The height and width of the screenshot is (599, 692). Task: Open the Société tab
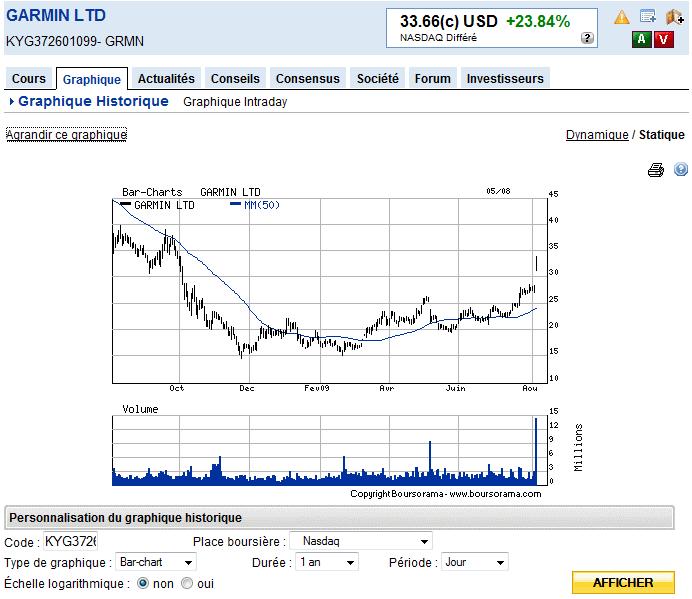378,79
